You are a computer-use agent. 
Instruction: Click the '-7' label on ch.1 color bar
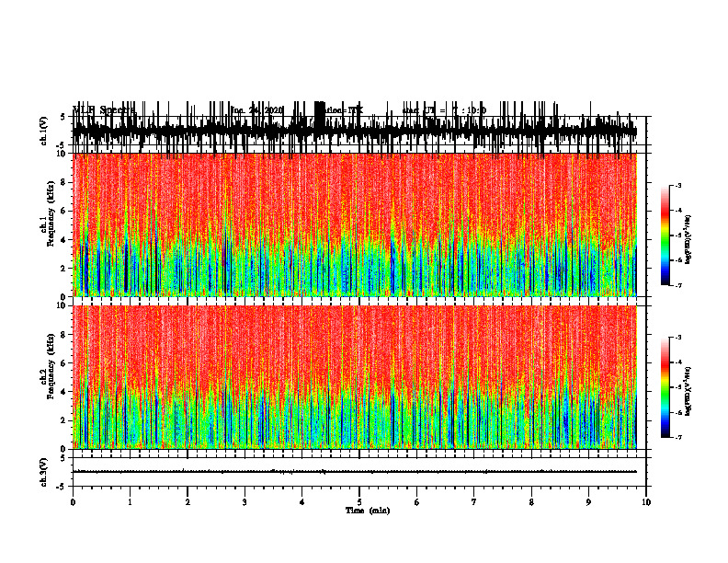(678, 285)
